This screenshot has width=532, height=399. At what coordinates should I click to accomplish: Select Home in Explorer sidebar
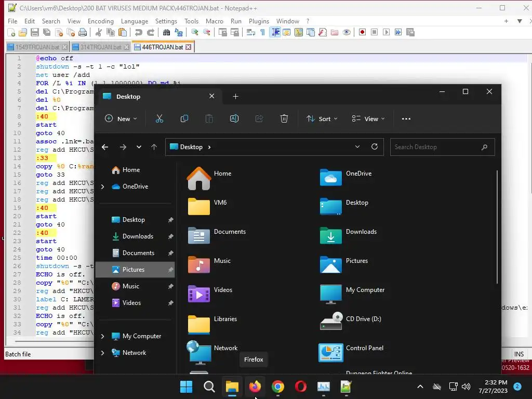136,170
